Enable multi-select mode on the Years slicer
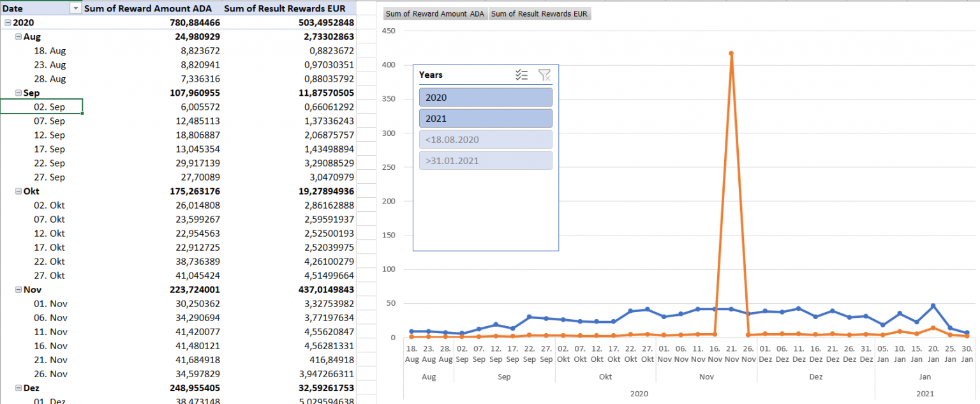This screenshot has height=404, width=980. click(x=522, y=75)
